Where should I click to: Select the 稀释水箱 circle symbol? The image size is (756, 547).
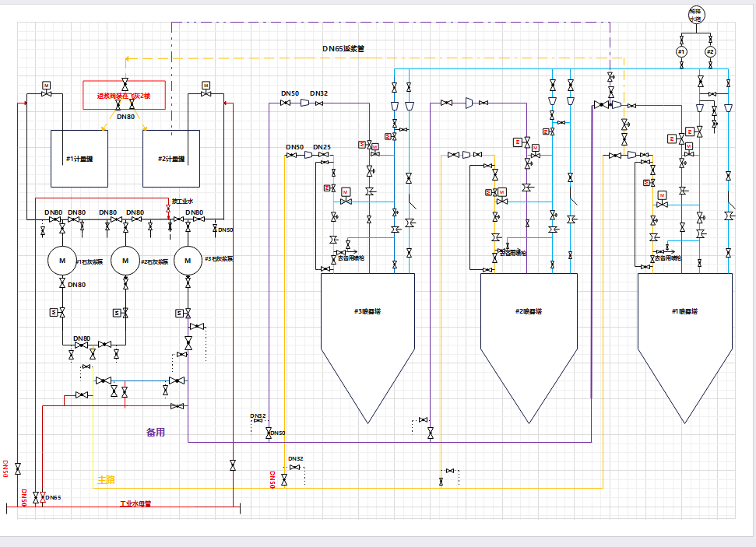point(696,15)
